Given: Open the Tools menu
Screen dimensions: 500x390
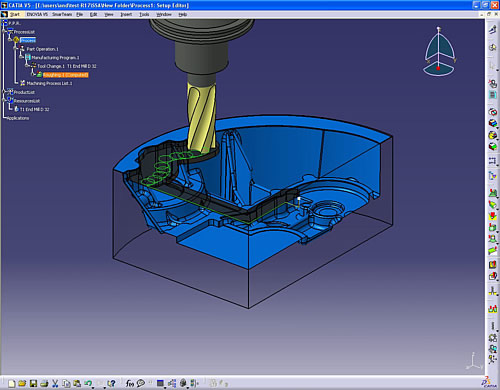Looking at the screenshot, I should pyautogui.click(x=144, y=14).
